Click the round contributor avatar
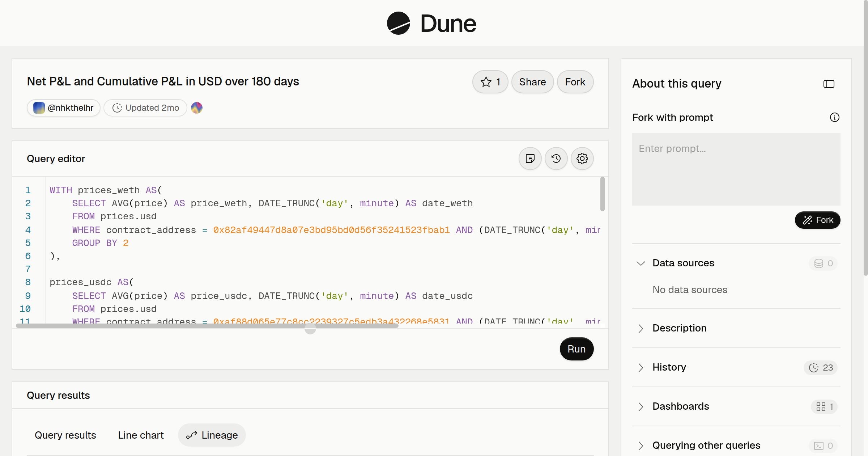Image resolution: width=868 pixels, height=456 pixels. 196,108
